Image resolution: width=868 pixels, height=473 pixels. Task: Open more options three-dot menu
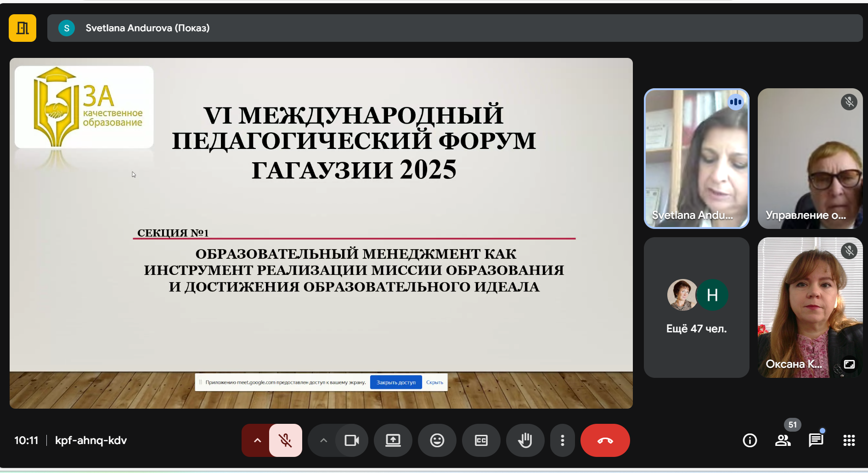click(x=563, y=440)
